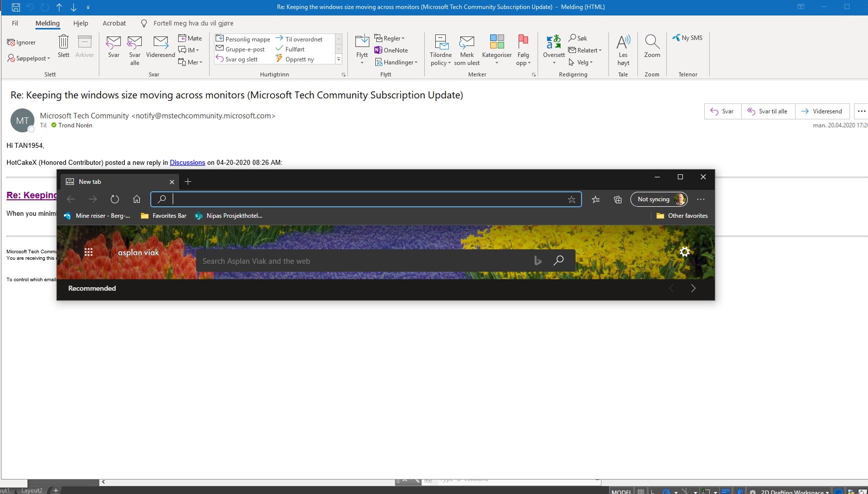Switch to the Melding ribbon tab

[x=47, y=23]
